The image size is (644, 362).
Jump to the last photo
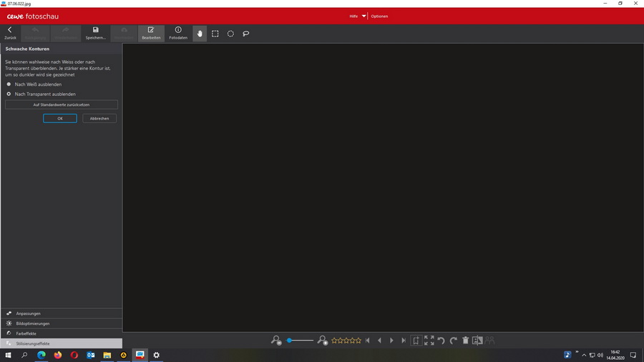coord(404,341)
